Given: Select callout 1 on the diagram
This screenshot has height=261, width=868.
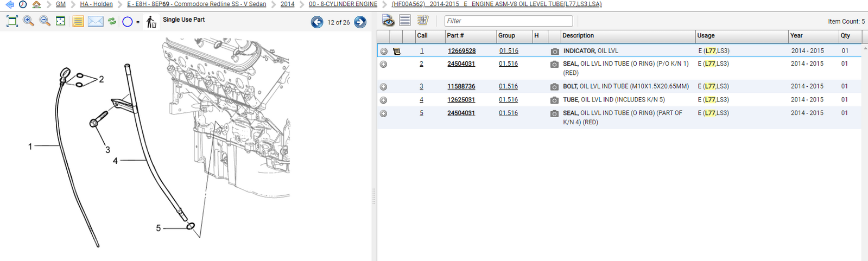Looking at the screenshot, I should [30, 147].
